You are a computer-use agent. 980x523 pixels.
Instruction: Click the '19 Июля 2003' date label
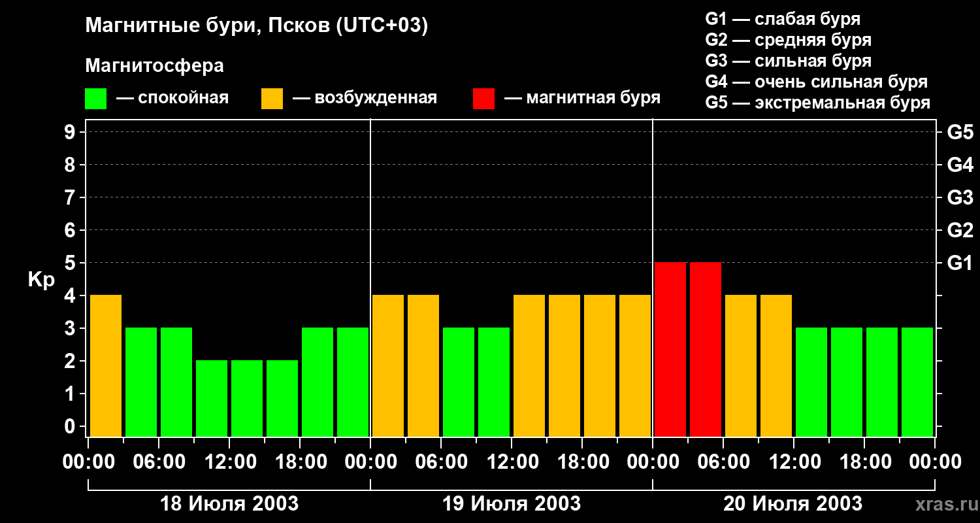[x=512, y=504]
